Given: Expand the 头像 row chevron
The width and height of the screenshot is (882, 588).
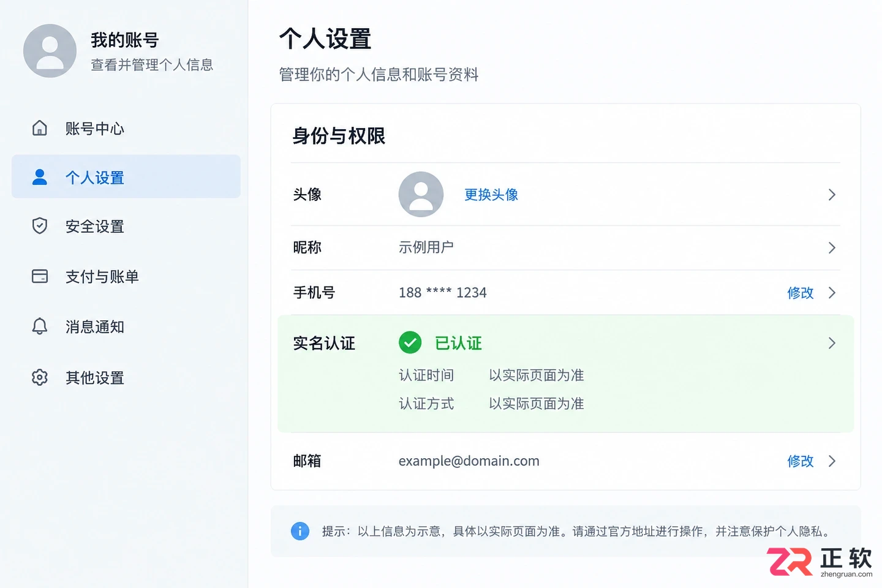Looking at the screenshot, I should click(x=832, y=195).
